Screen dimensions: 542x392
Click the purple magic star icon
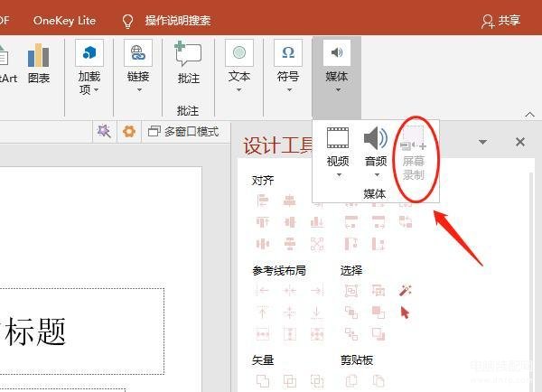(104, 132)
